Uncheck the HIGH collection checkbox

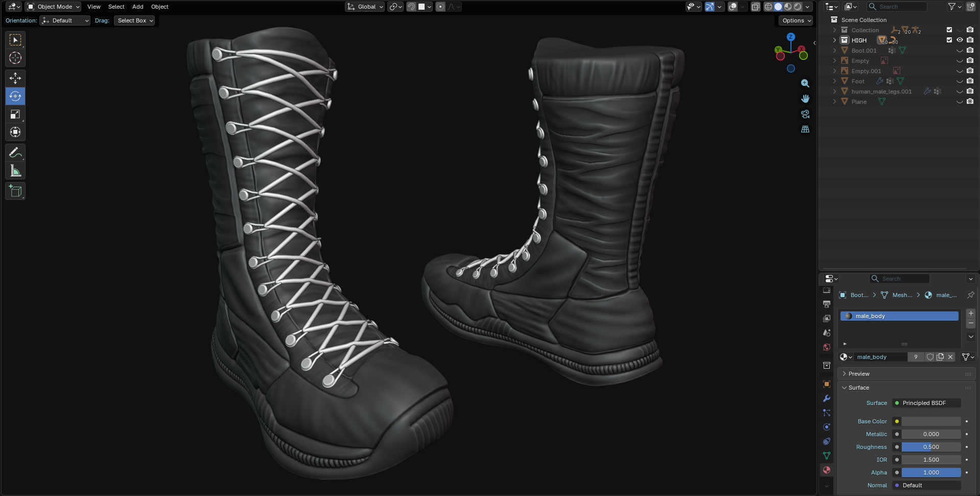pos(949,40)
